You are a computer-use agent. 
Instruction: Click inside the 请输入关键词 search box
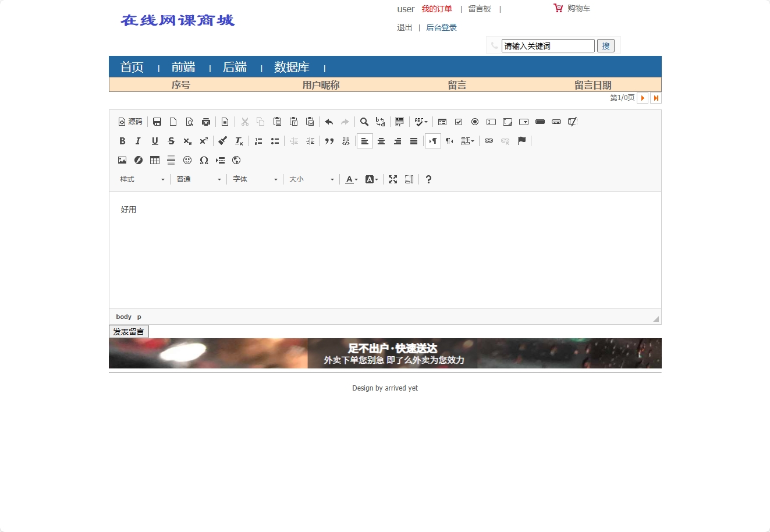click(547, 45)
